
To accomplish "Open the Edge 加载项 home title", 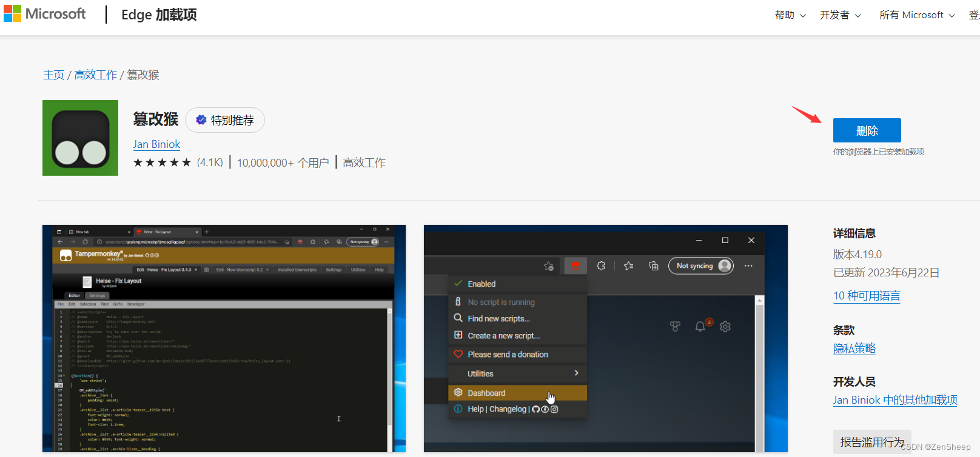I will click(x=159, y=15).
